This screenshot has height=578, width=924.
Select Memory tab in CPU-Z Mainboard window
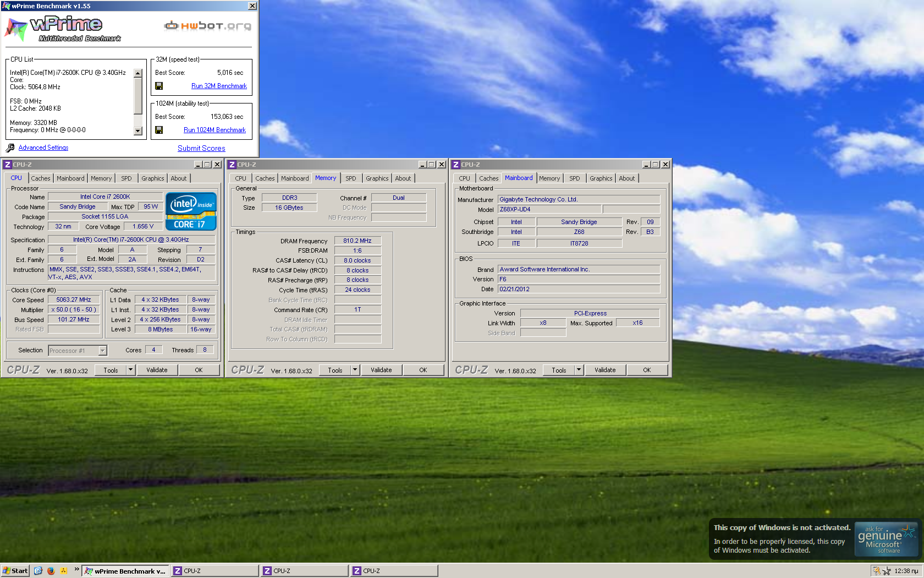click(549, 178)
